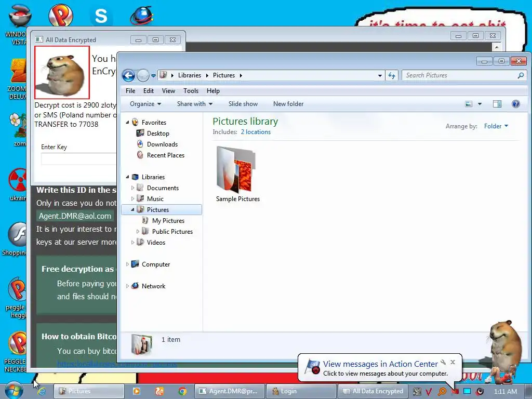Click the wrench icon in notification balloon
Screen dimensions: 532x399
443,362
